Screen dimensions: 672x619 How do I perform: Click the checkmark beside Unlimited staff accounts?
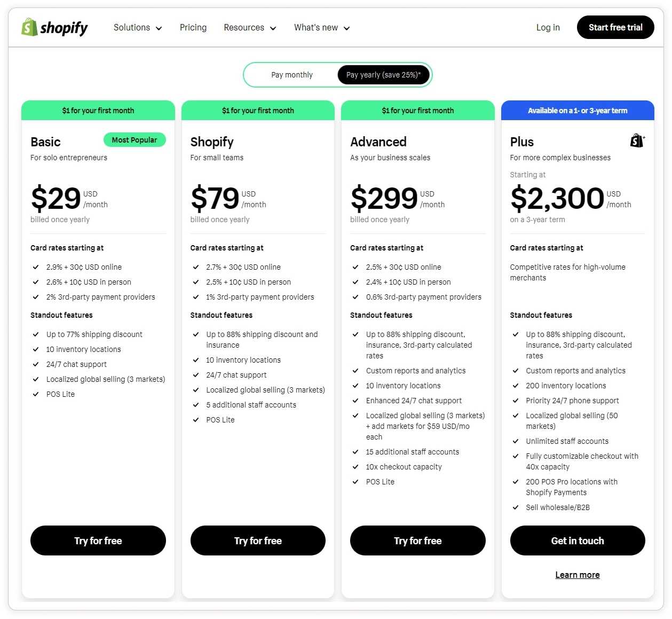[x=516, y=441]
